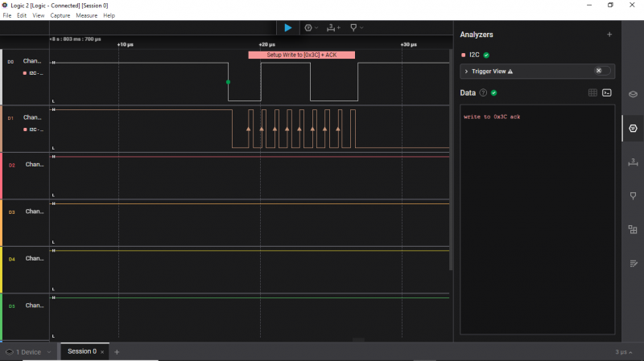Viewport: 644px width, 361px height.
Task: Open the Measure menu
Action: point(86,15)
